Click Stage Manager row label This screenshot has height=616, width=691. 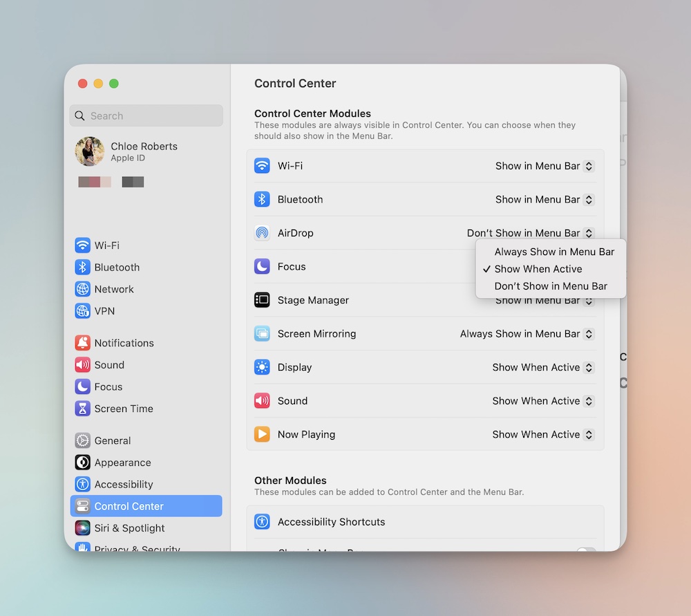click(313, 300)
